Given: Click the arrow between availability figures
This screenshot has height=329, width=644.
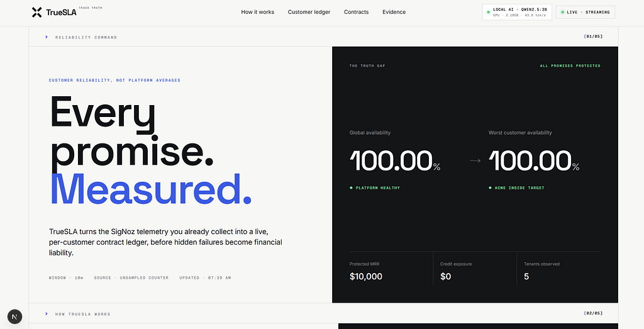Looking at the screenshot, I should pos(475,160).
